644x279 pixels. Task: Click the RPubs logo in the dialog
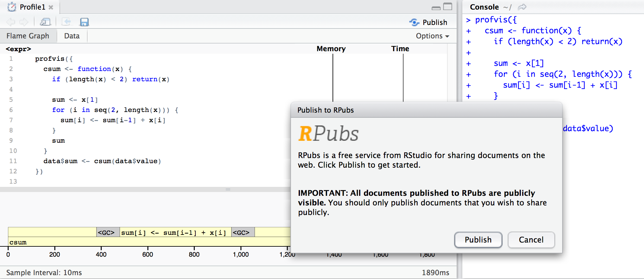click(x=328, y=133)
